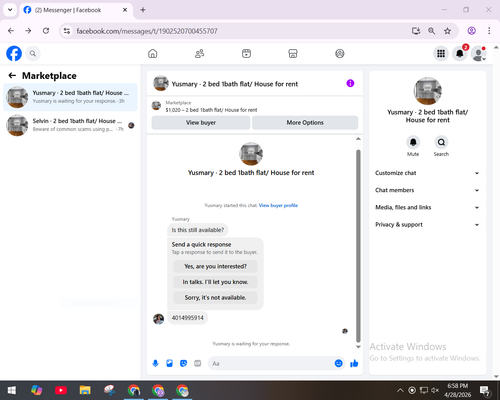Click the message text field
Image resolution: width=500 pixels, height=400 pixels.
coord(271,363)
